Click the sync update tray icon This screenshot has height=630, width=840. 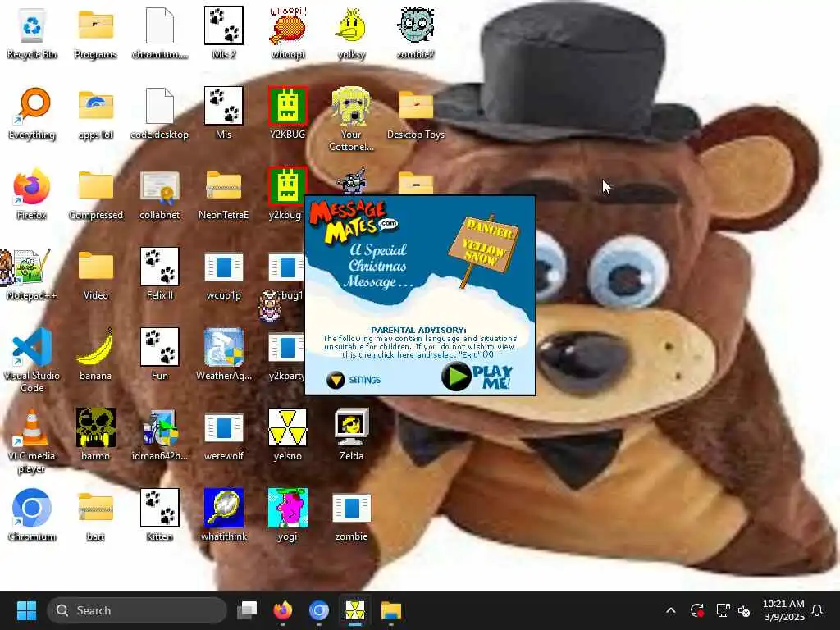697,610
